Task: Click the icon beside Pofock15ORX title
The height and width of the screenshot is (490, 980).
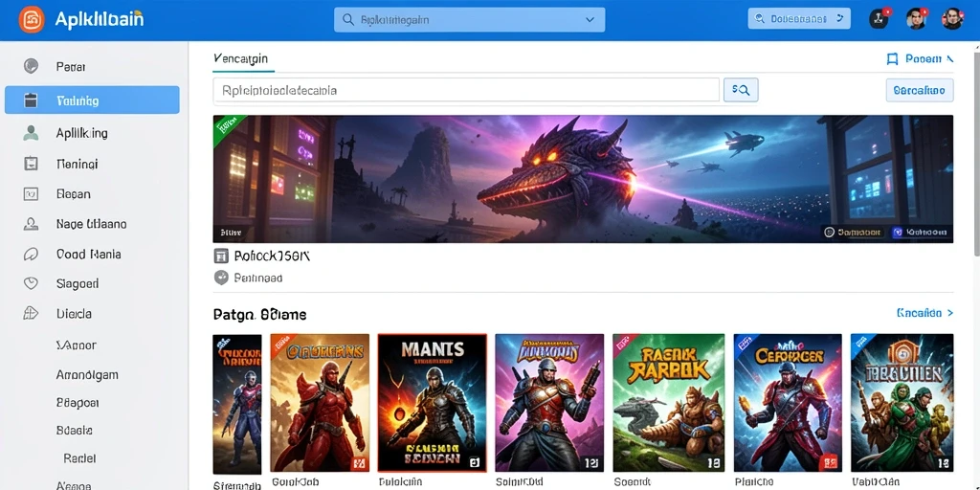Action: pos(221,256)
